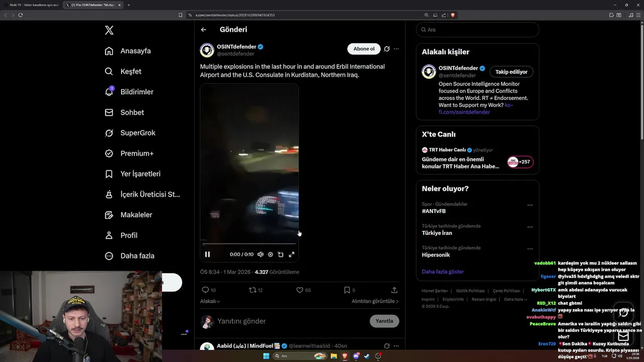The width and height of the screenshot is (644, 362).
Task: Click the Abone ol button
Action: [x=364, y=49]
